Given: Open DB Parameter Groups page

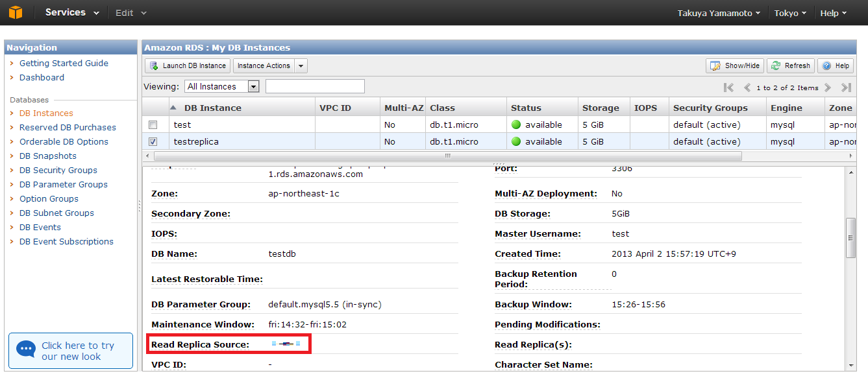Looking at the screenshot, I should tap(64, 184).
